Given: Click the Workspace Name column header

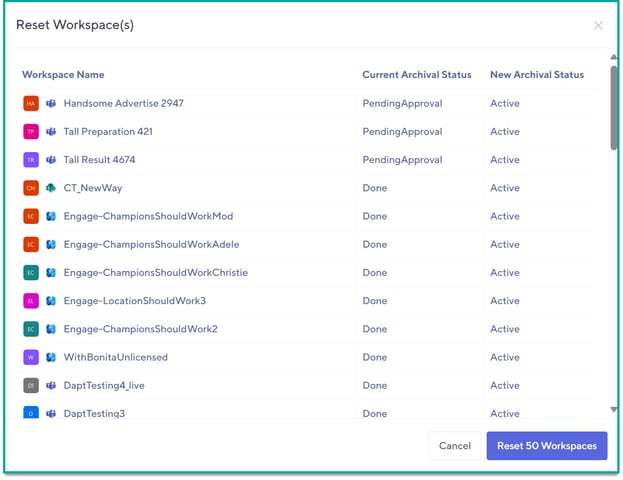Looking at the screenshot, I should (63, 75).
